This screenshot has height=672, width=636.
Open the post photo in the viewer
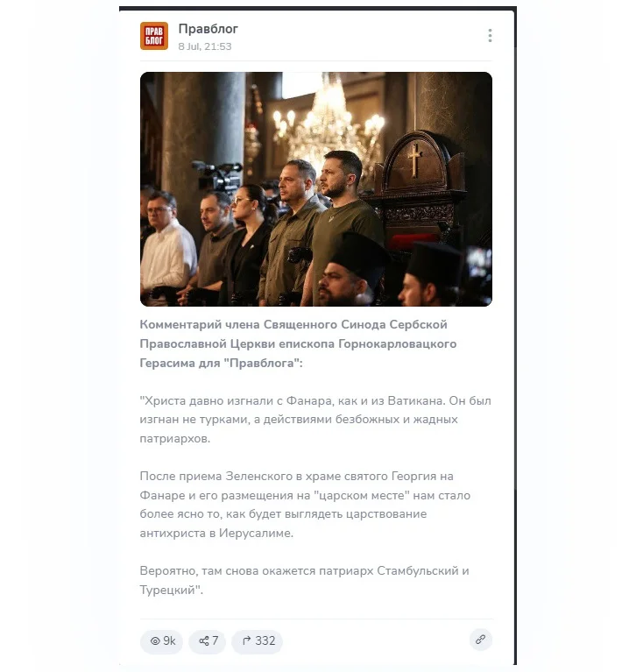316,189
